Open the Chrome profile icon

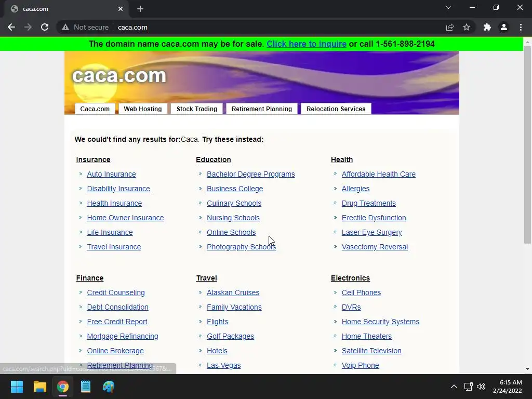click(x=504, y=27)
